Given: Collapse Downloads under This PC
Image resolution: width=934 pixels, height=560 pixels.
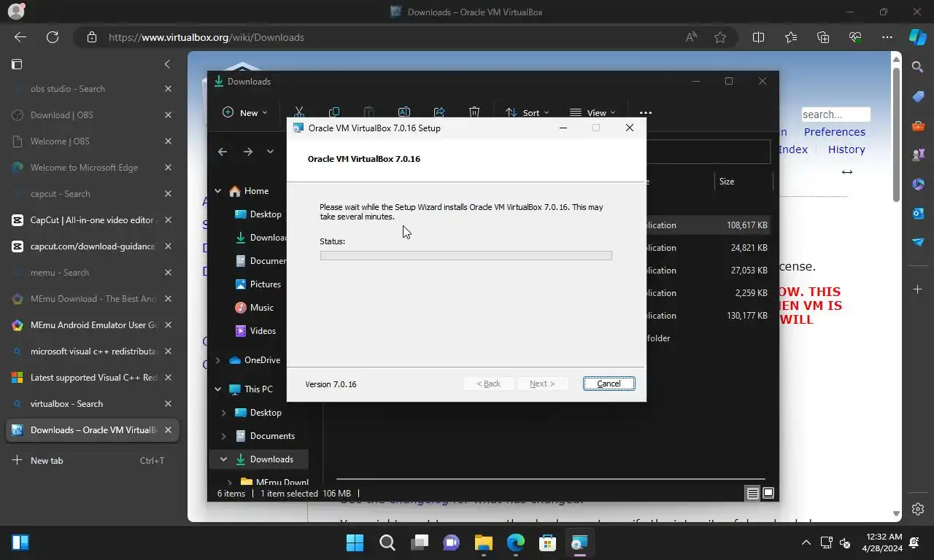Looking at the screenshot, I should (224, 459).
